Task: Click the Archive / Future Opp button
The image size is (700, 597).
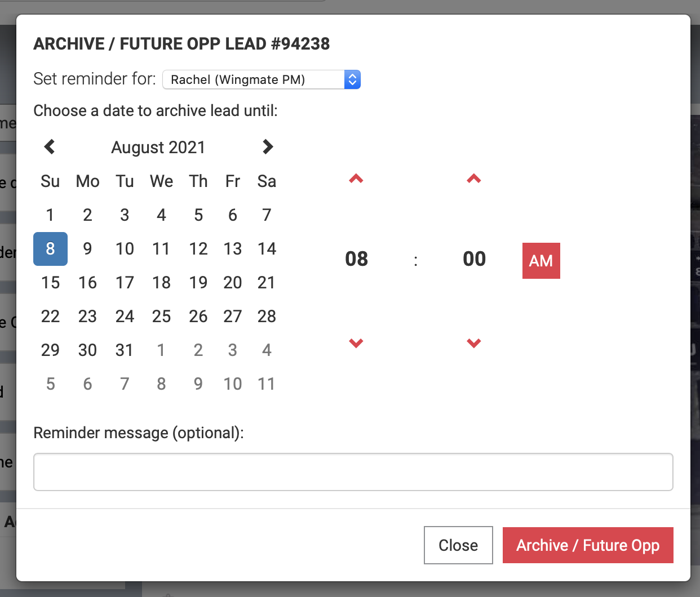Action: [x=588, y=545]
